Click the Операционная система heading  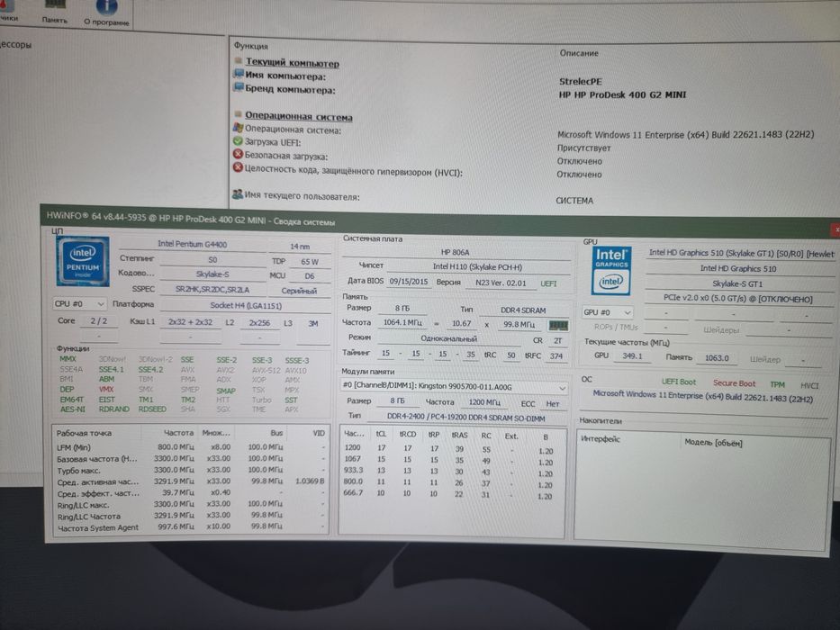(x=299, y=117)
